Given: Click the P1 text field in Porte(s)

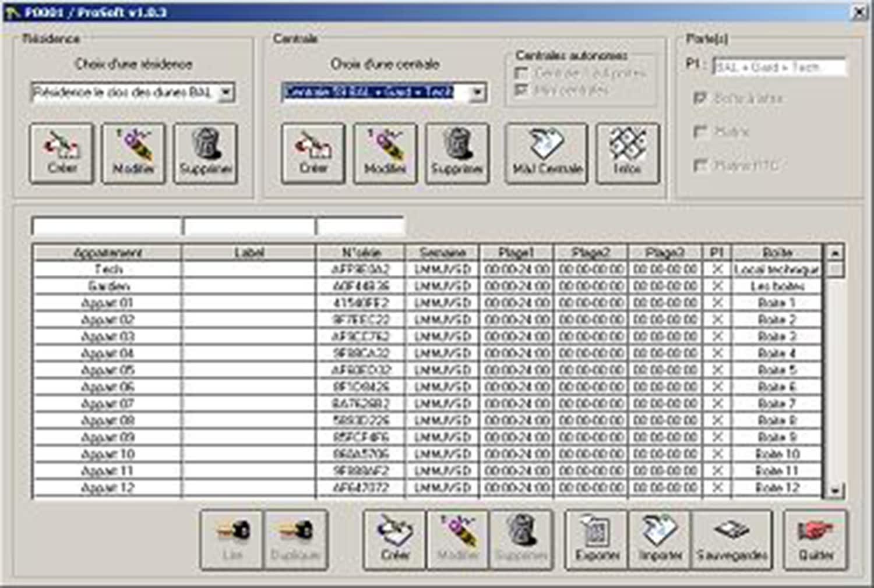Looking at the screenshot, I should click(x=780, y=67).
